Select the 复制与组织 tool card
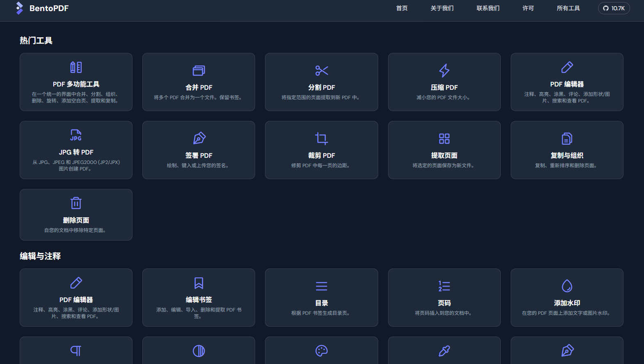 click(567, 150)
